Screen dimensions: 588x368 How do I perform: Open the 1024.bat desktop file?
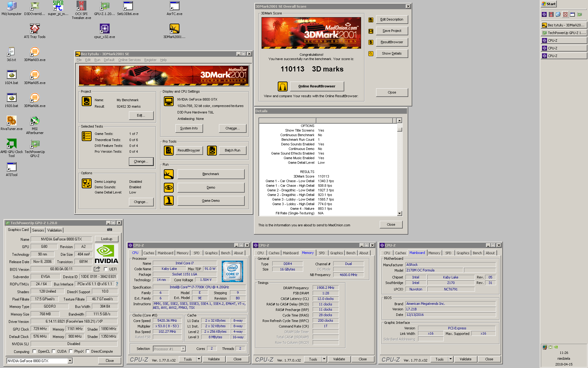pos(11,77)
